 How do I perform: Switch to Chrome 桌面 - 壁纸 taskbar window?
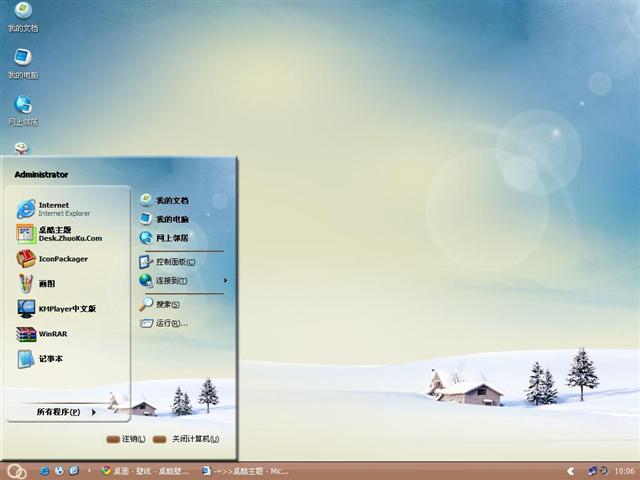tap(145, 471)
